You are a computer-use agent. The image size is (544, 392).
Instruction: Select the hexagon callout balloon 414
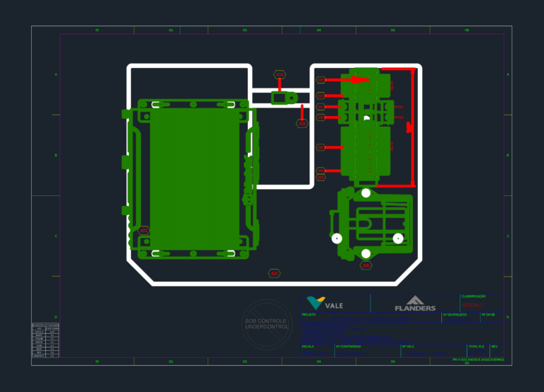pos(280,74)
